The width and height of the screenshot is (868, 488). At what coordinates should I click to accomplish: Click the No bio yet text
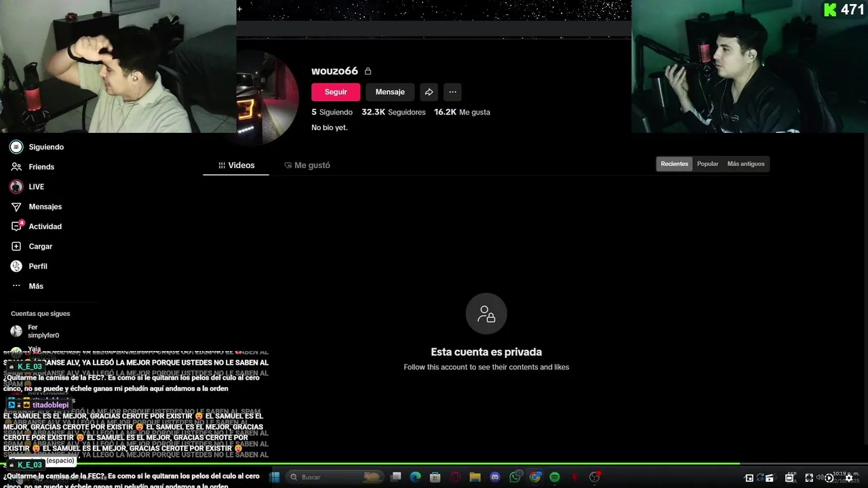pyautogui.click(x=330, y=127)
